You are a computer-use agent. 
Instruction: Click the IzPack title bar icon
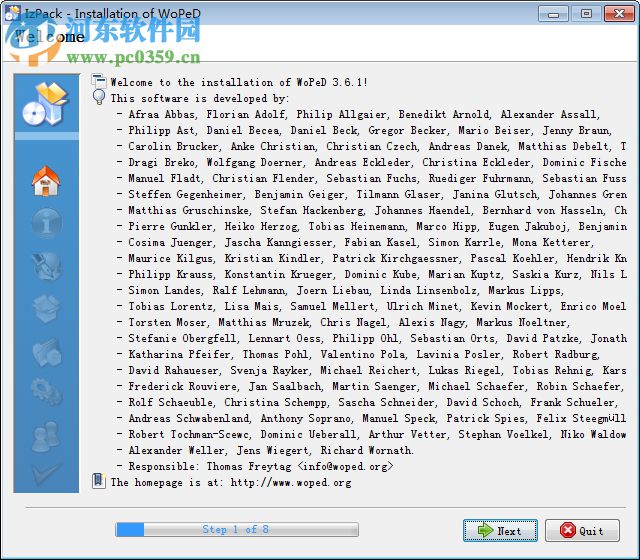click(12, 13)
